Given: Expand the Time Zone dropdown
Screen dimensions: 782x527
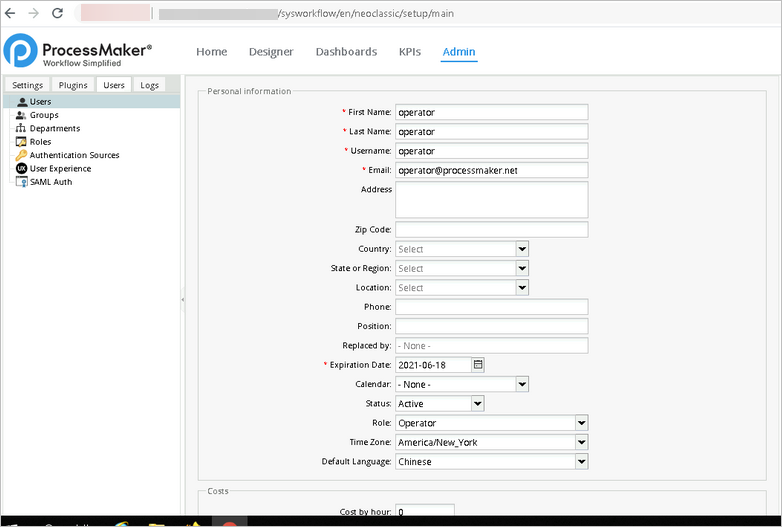Looking at the screenshot, I should [581, 442].
